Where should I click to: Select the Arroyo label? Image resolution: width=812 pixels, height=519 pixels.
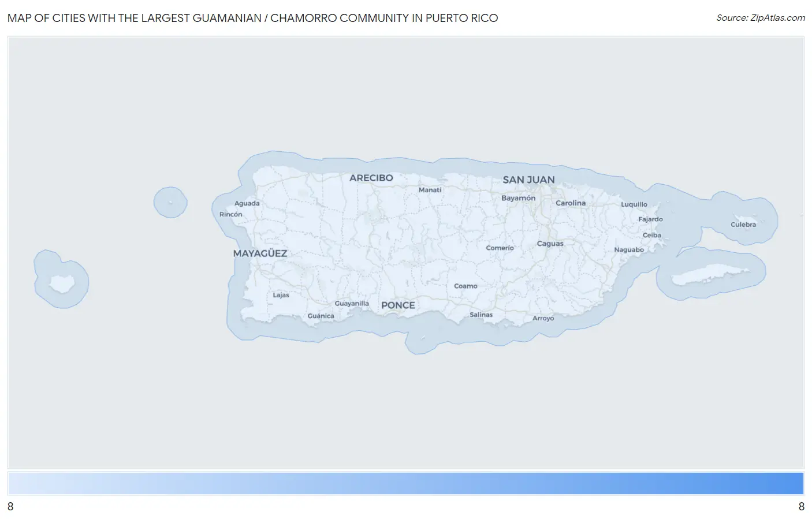point(543,318)
